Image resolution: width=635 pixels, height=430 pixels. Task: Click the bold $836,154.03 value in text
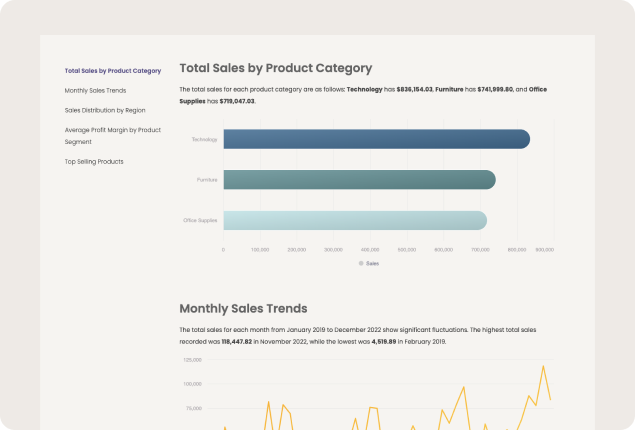[x=414, y=89]
